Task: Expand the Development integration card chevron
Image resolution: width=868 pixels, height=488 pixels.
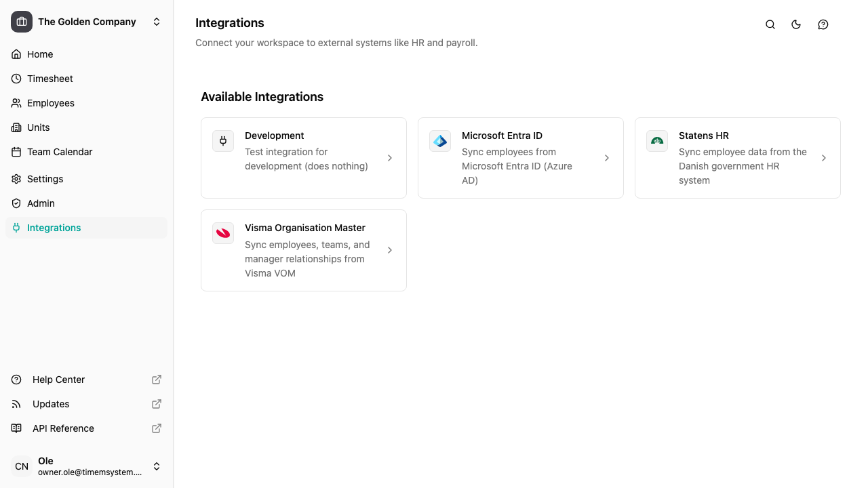Action: click(x=390, y=158)
